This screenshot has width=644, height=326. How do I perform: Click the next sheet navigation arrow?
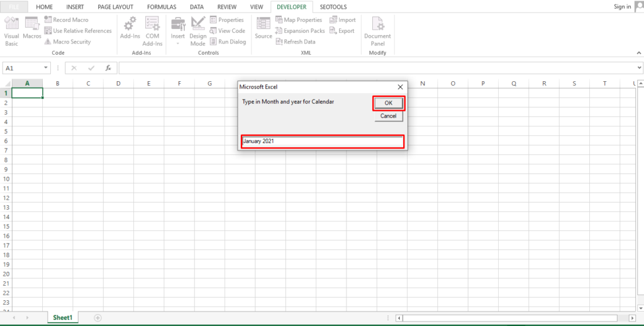(28, 318)
